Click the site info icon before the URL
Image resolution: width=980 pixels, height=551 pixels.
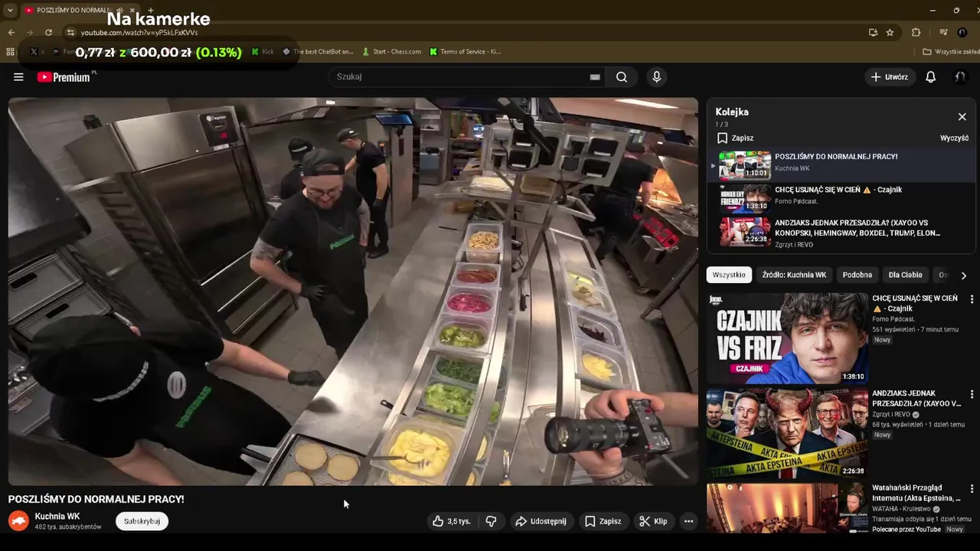pyautogui.click(x=70, y=32)
